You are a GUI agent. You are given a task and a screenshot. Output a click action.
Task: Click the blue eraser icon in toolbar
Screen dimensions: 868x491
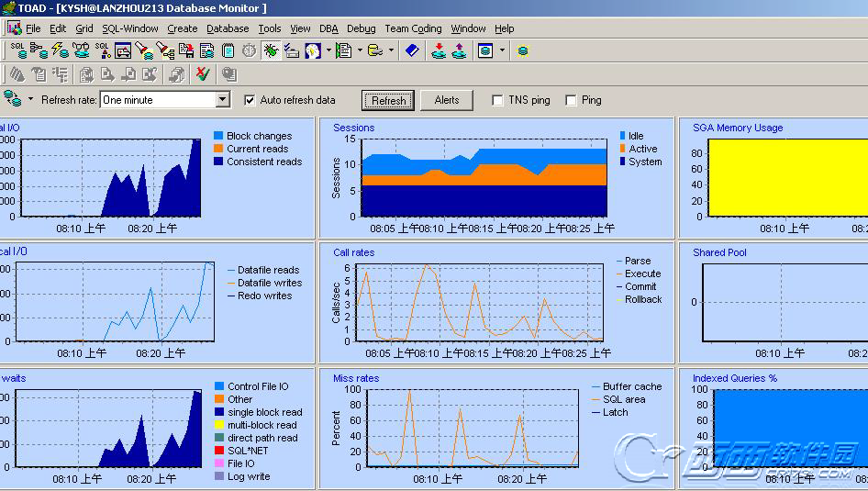[412, 50]
